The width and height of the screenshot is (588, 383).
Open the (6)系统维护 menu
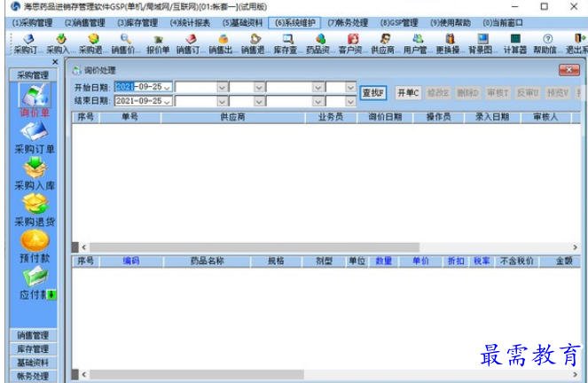pyautogui.click(x=294, y=23)
